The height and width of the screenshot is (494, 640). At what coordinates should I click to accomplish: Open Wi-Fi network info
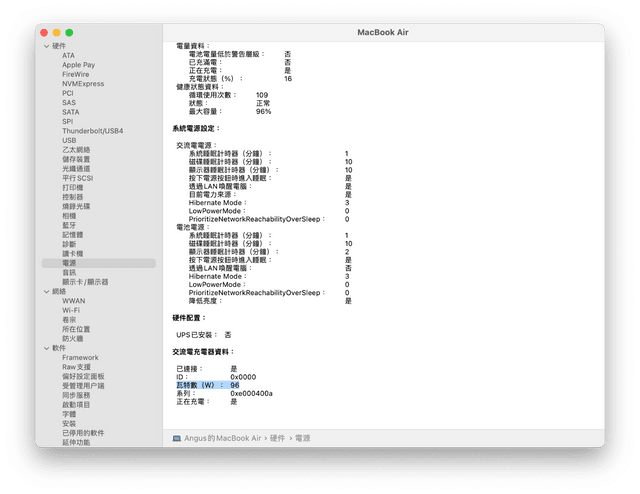[x=71, y=310]
